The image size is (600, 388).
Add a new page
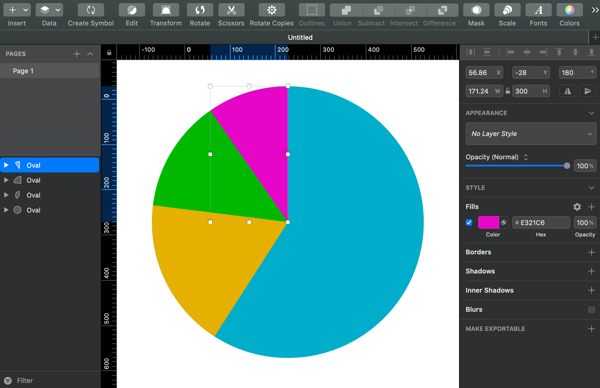pos(77,54)
